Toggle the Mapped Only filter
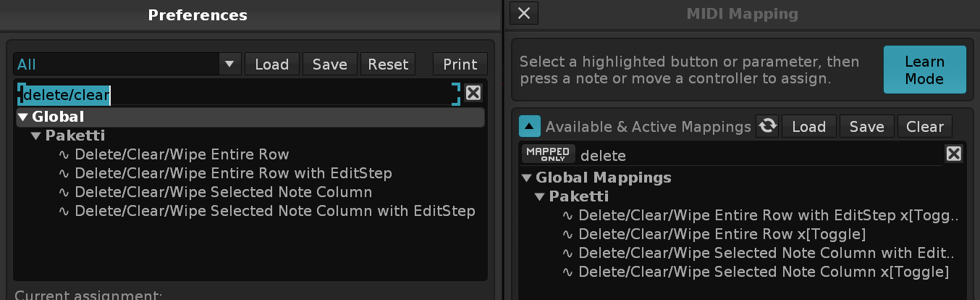 pyautogui.click(x=548, y=154)
